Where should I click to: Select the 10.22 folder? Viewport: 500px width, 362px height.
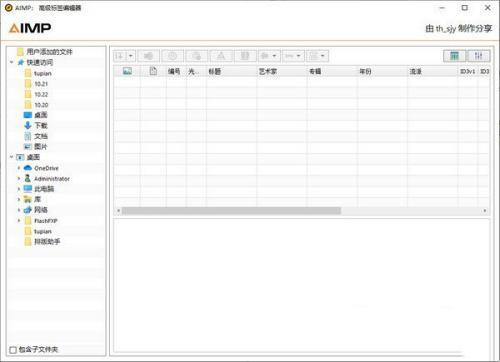41,95
